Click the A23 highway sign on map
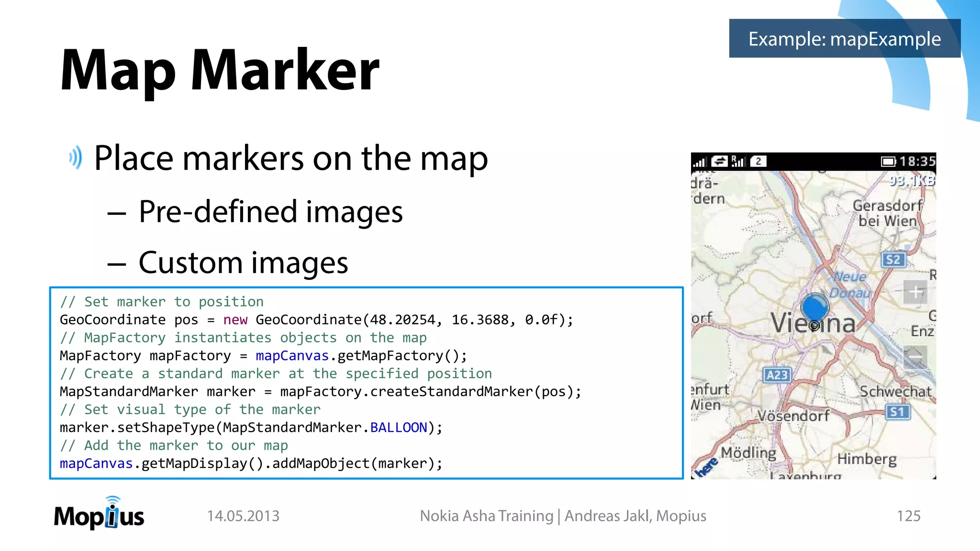 [x=777, y=375]
